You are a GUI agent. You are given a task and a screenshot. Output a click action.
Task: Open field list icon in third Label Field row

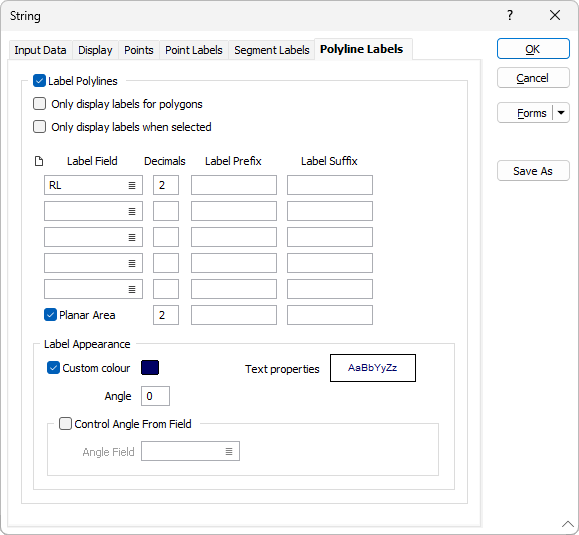pyautogui.click(x=132, y=237)
